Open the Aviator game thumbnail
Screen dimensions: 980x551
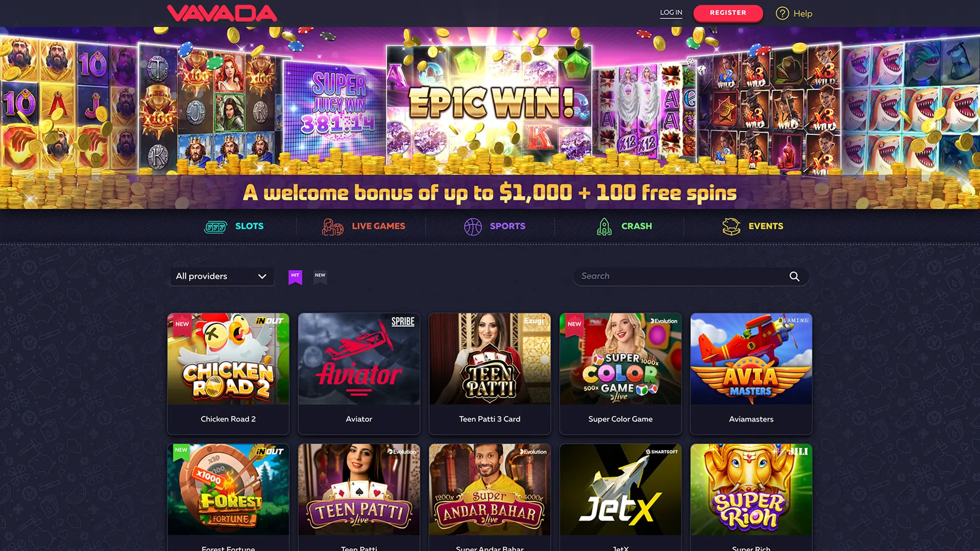[x=359, y=359]
